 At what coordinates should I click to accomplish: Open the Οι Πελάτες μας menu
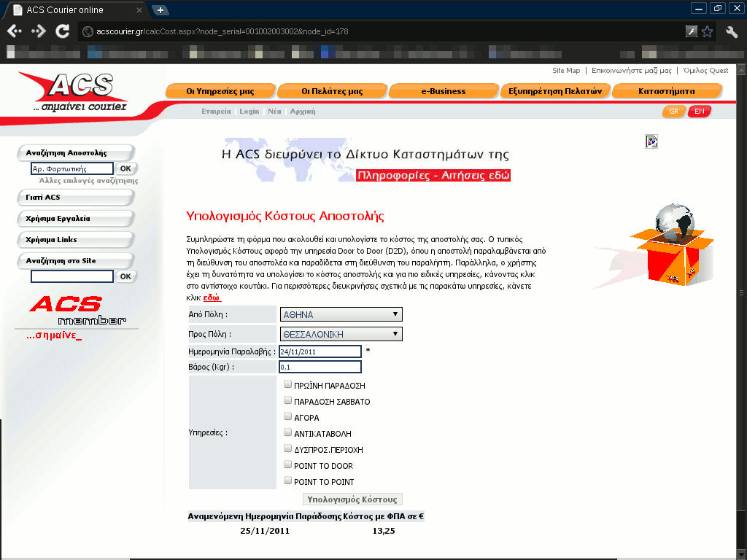(332, 91)
